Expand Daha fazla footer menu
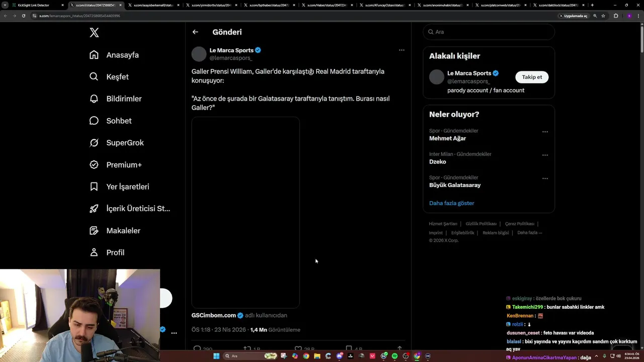Viewport: 644px width, 362px height. pyautogui.click(x=529, y=233)
